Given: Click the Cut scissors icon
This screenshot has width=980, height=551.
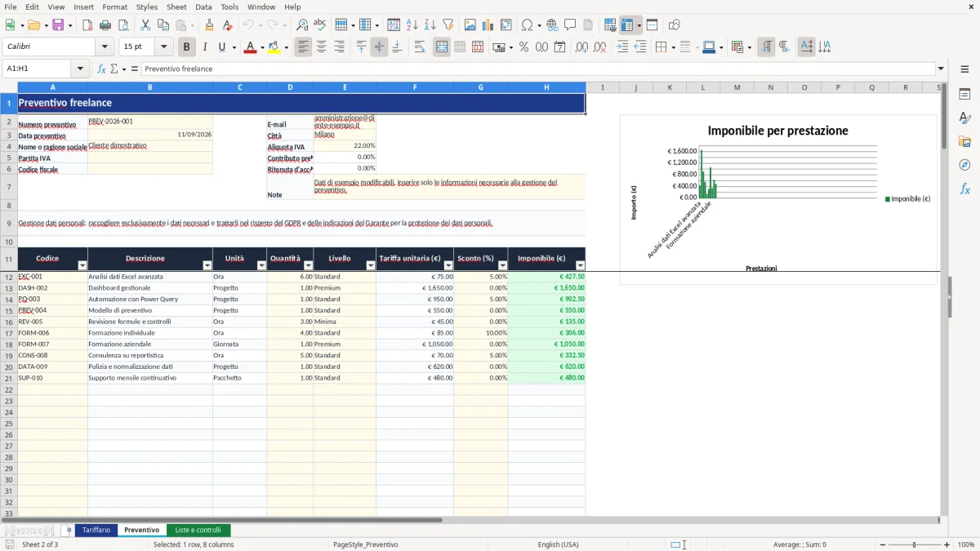Looking at the screenshot, I should click(x=145, y=25).
